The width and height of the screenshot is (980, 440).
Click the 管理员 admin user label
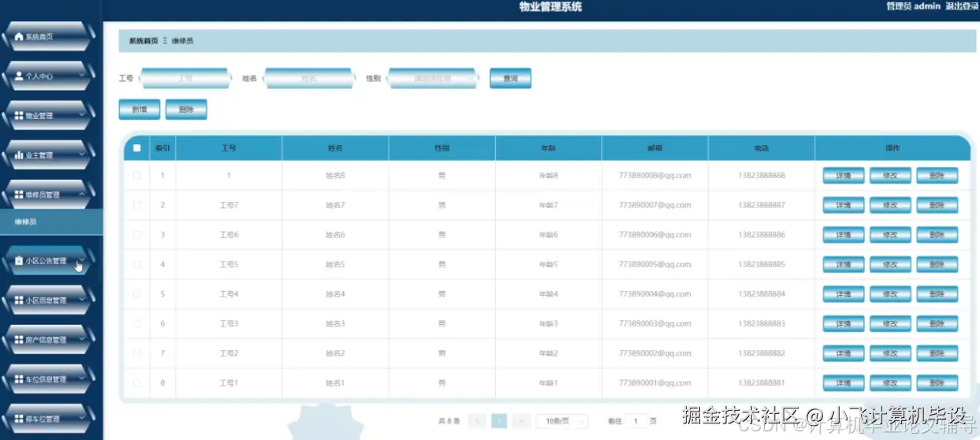913,6
